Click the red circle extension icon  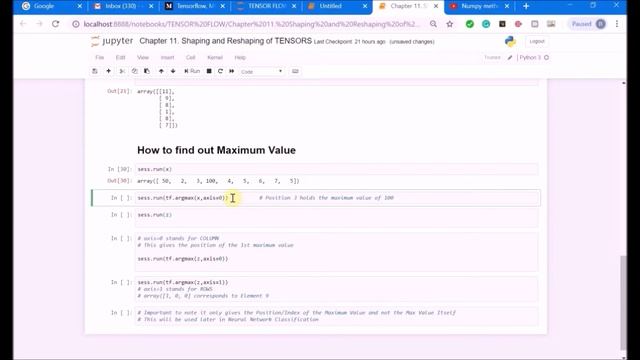pos(518,24)
